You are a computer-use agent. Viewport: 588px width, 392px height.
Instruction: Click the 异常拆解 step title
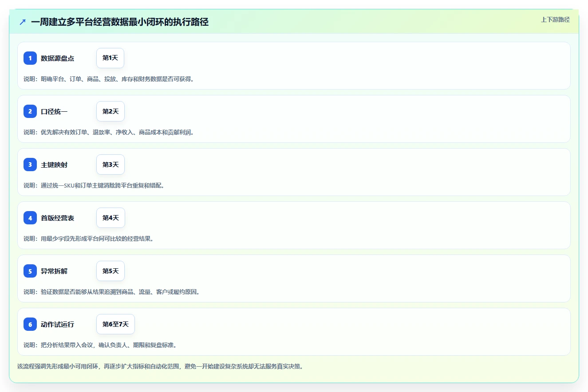pos(54,271)
